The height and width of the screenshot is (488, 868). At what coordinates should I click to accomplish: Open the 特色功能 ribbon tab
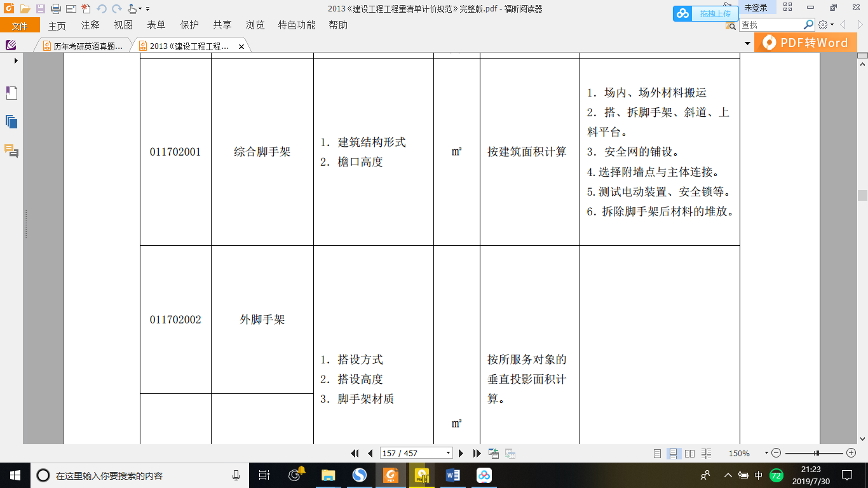click(x=297, y=25)
